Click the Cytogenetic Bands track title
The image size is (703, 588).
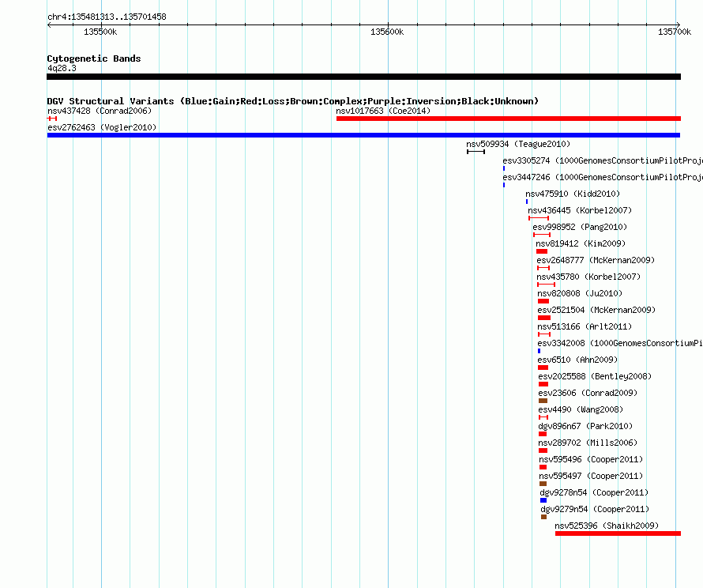click(94, 58)
